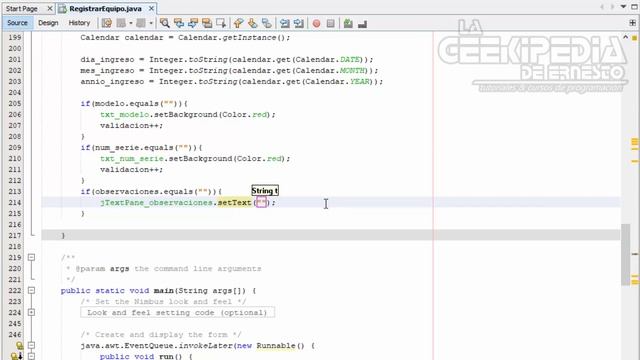Click the Find Selection magnifier icon

(164, 23)
